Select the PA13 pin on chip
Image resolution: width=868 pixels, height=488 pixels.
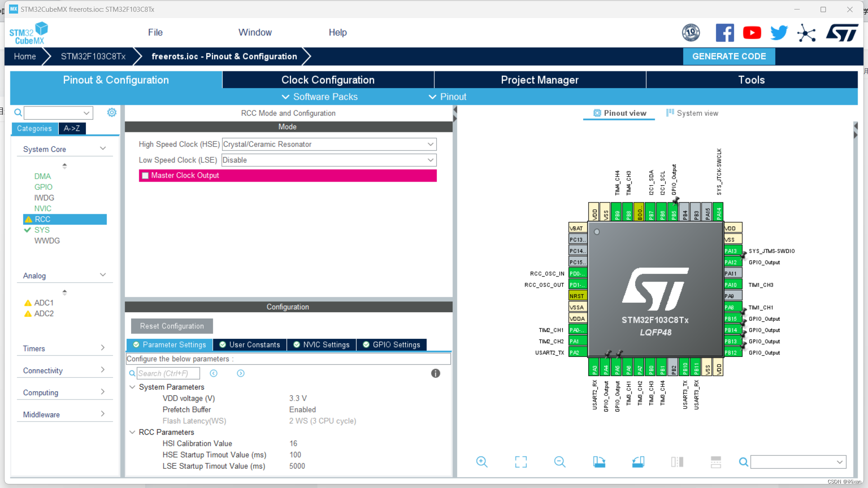tap(732, 251)
